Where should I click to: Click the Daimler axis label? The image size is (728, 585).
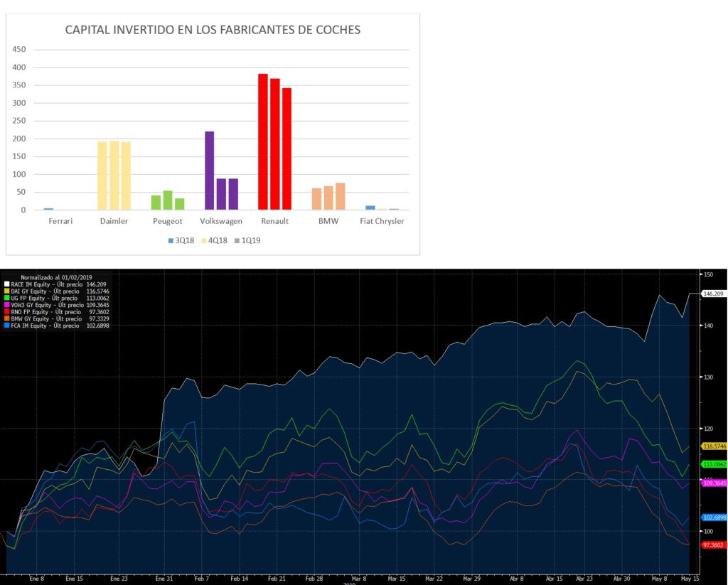114,221
